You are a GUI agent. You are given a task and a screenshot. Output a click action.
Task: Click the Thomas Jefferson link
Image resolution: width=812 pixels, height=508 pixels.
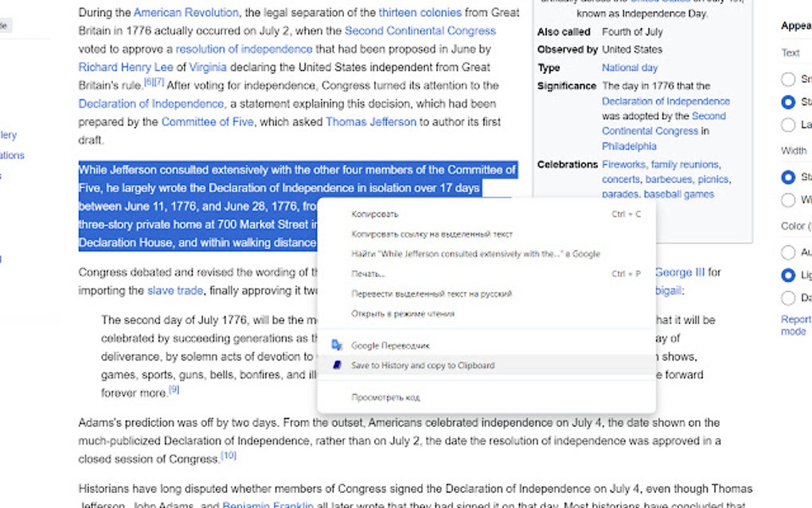tap(370, 122)
